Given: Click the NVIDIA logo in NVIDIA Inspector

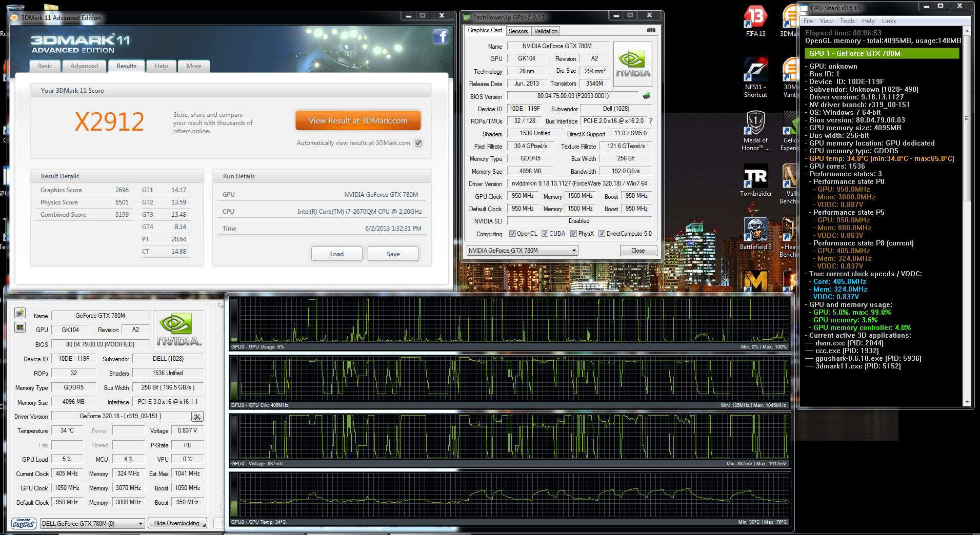Looking at the screenshot, I should [178, 331].
